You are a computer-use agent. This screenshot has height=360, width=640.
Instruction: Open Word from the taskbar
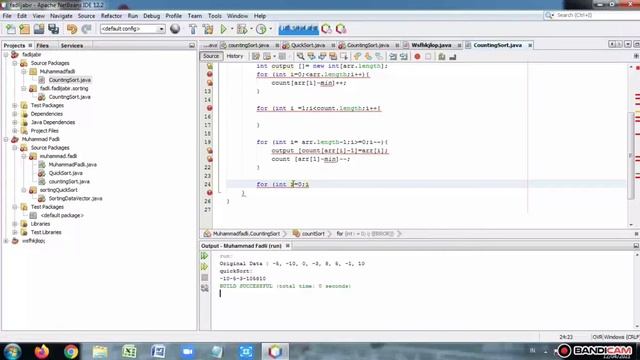[x=158, y=351]
